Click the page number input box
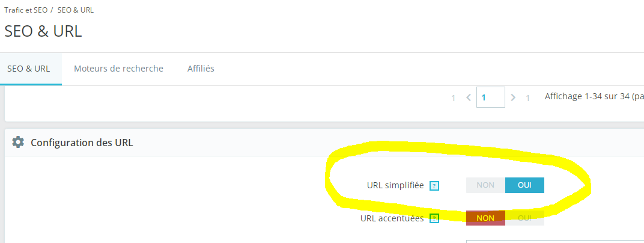The image size is (644, 243). pyautogui.click(x=490, y=97)
